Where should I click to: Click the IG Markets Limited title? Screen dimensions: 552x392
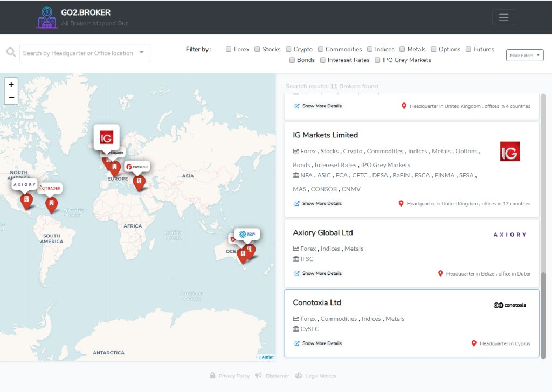tap(325, 135)
